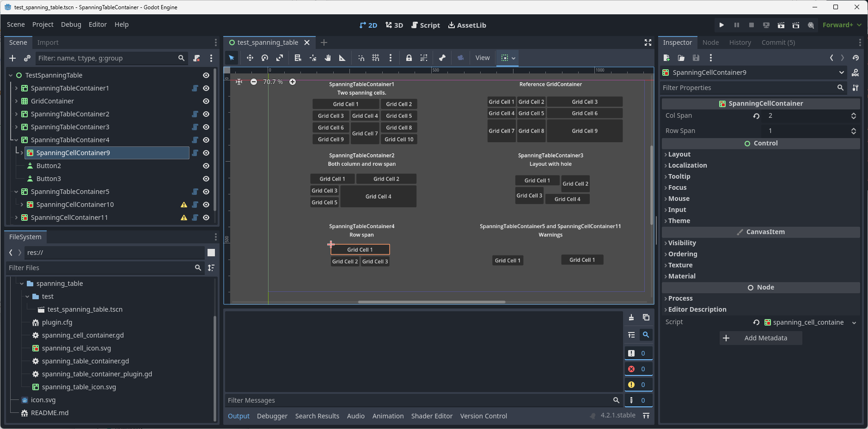Increase the Col Span value stepper
868x429 pixels.
tap(854, 114)
